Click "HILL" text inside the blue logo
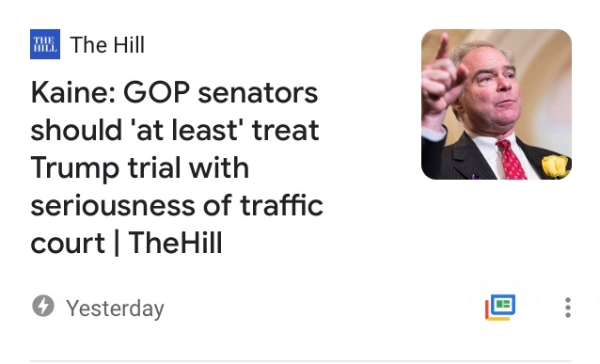 pyautogui.click(x=45, y=49)
